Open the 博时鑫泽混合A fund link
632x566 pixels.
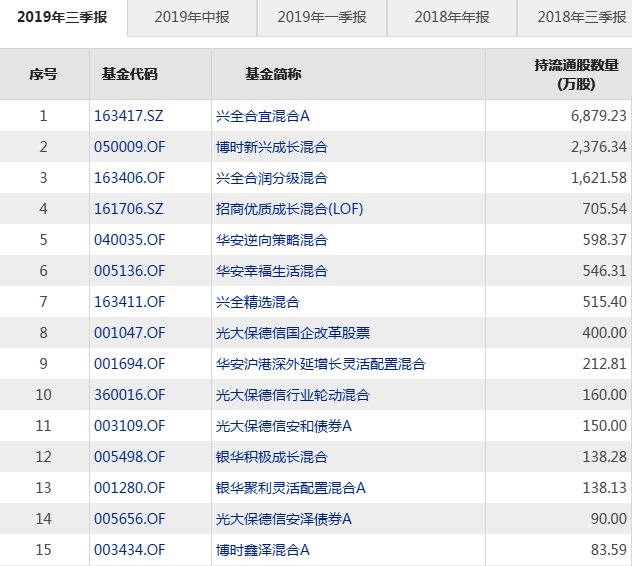tap(263, 550)
